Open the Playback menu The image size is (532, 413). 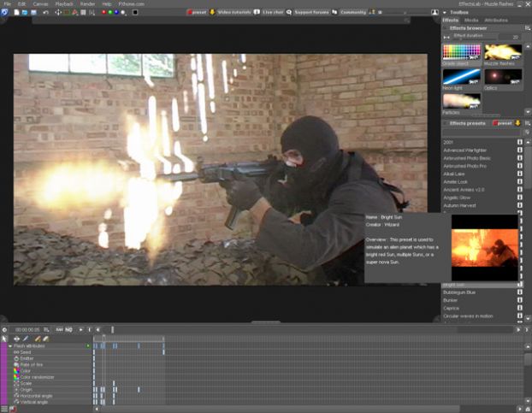pos(64,4)
